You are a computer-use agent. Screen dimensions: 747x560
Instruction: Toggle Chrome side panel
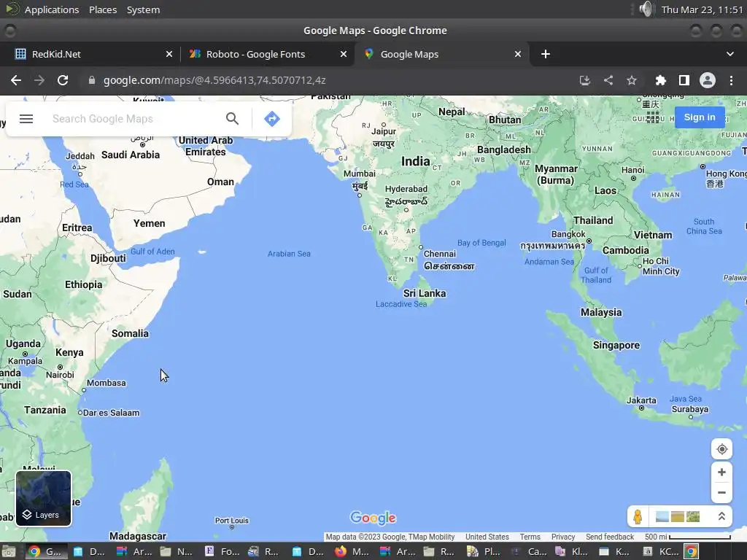point(684,80)
